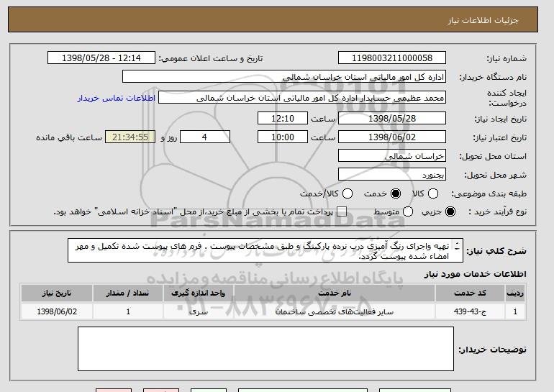Click the delivery province field خراسان شمالی
The height and width of the screenshot is (392, 554).
point(392,156)
